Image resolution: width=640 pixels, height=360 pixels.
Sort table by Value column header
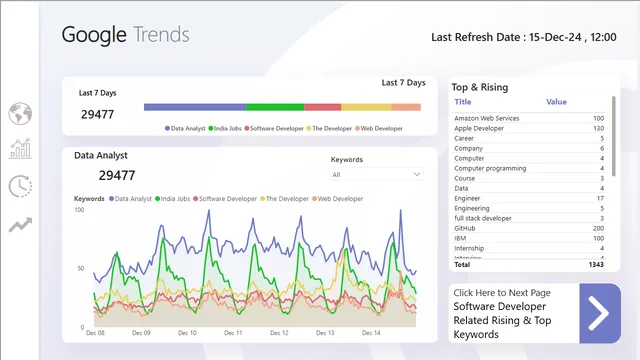coord(556,102)
